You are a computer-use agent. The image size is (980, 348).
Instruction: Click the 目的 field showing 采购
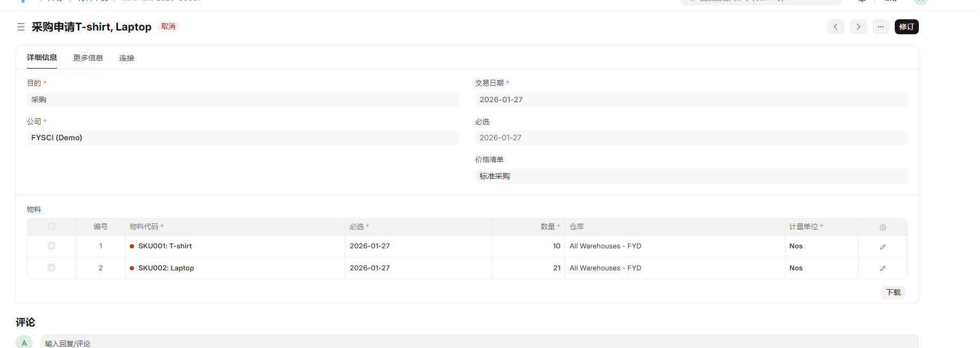coord(243,100)
